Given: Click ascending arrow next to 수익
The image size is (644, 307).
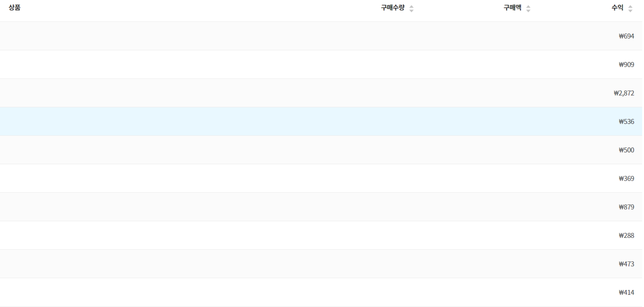Looking at the screenshot, I should coord(630,6).
